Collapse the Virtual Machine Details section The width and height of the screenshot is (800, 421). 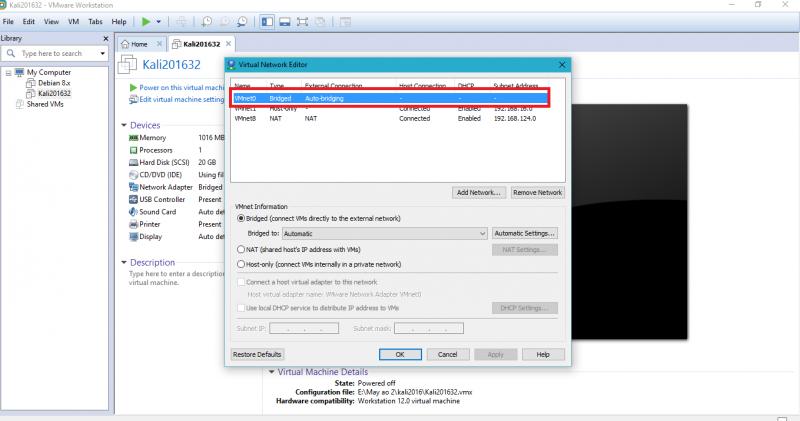pyautogui.click(x=271, y=372)
